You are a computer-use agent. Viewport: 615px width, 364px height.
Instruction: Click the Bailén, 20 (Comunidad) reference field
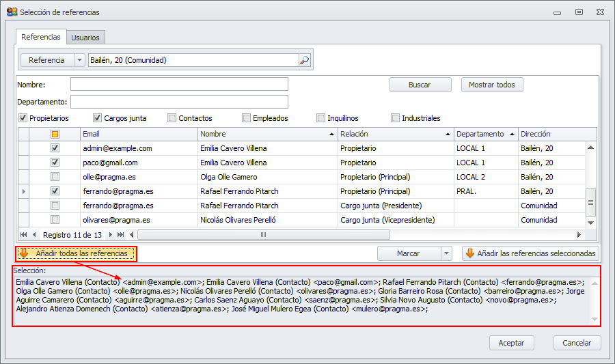pos(194,60)
